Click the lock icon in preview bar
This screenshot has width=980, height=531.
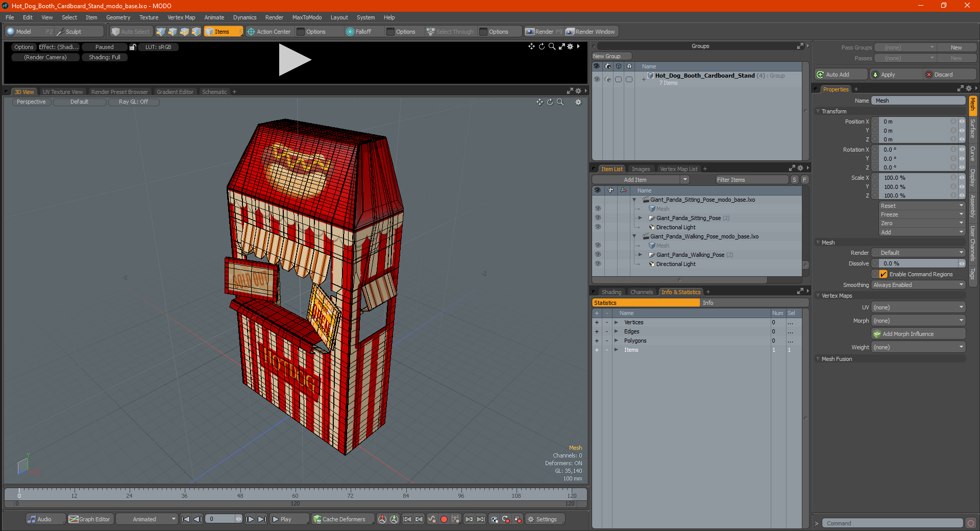(133, 47)
